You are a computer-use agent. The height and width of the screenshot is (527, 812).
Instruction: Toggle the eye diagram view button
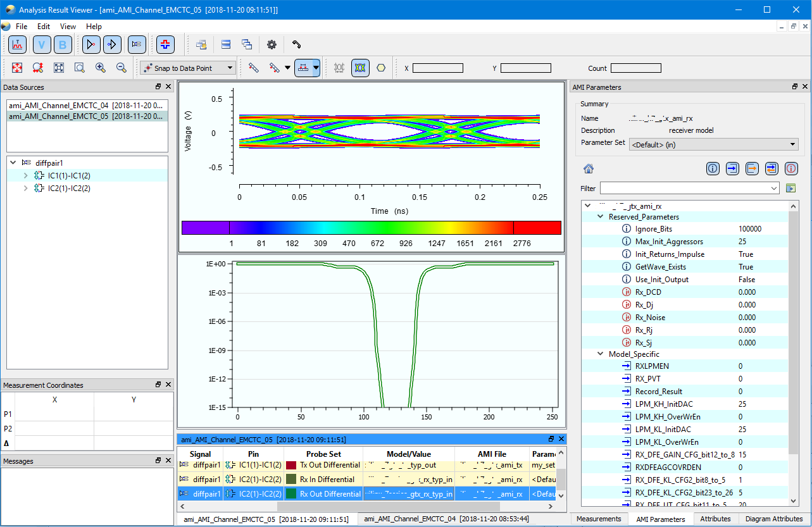pyautogui.click(x=360, y=68)
